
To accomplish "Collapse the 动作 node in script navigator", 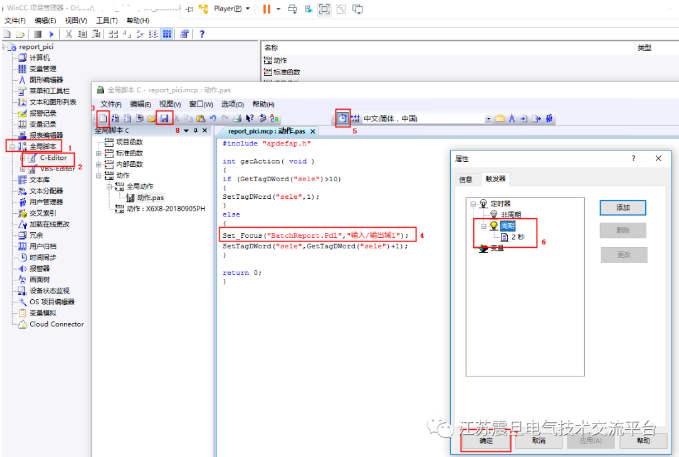I will (99, 175).
